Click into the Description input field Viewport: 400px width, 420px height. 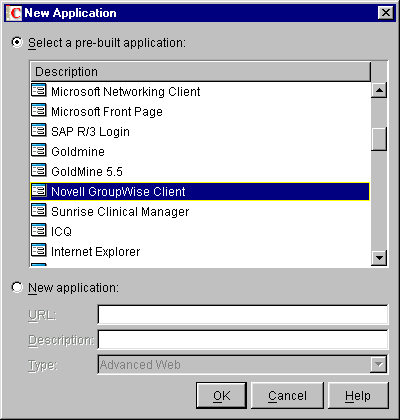pos(243,340)
